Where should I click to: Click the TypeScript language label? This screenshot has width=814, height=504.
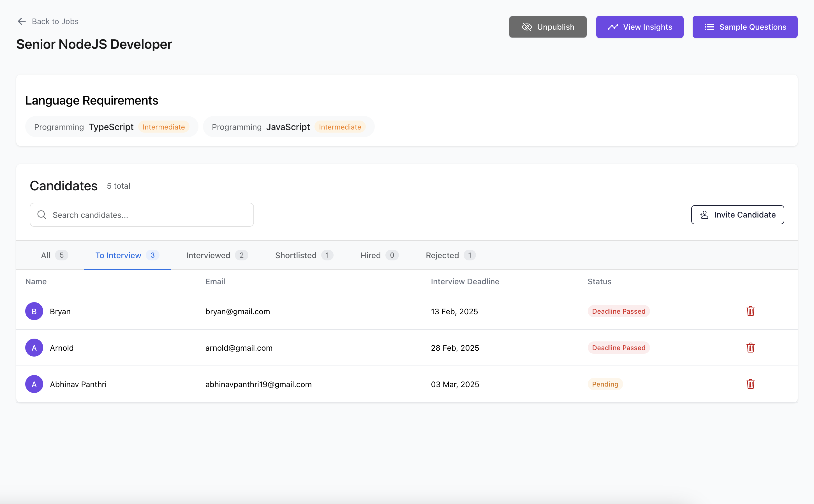[111, 127]
